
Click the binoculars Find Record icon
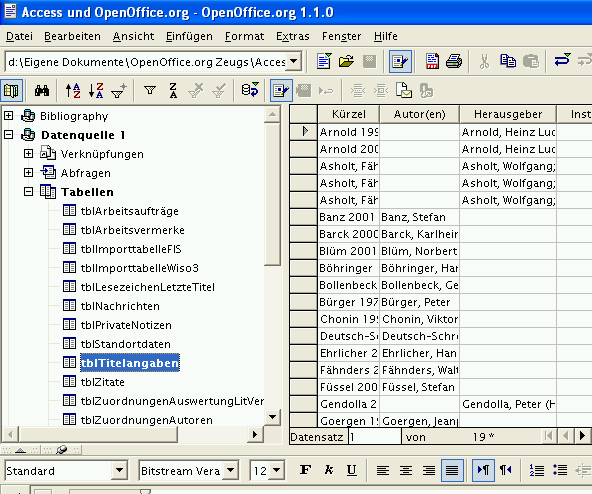pos(42,91)
